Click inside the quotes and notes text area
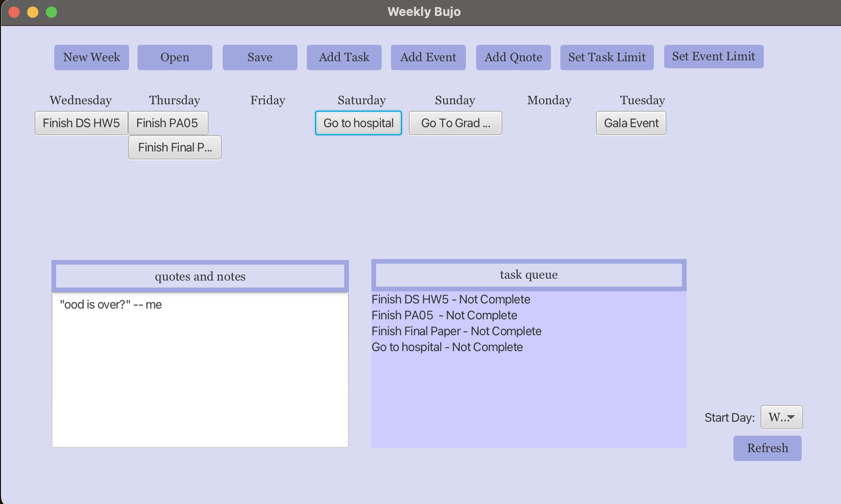The height and width of the screenshot is (504, 841). (200, 374)
